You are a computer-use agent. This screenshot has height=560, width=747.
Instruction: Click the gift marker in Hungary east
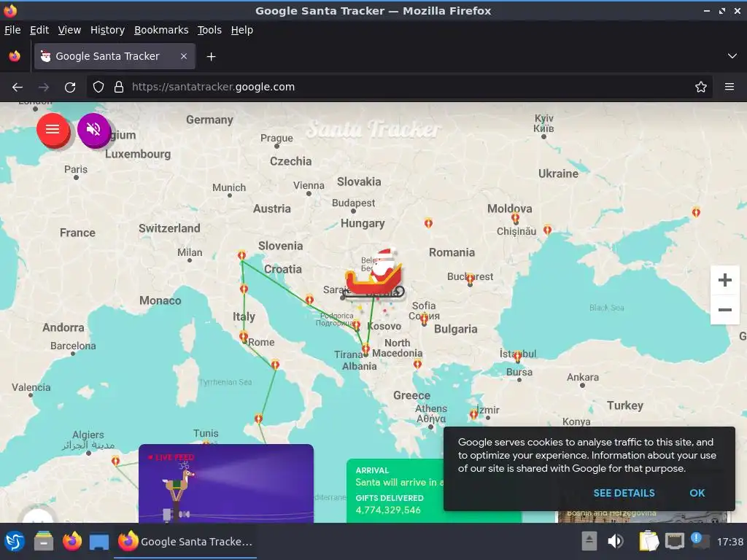coord(428,222)
